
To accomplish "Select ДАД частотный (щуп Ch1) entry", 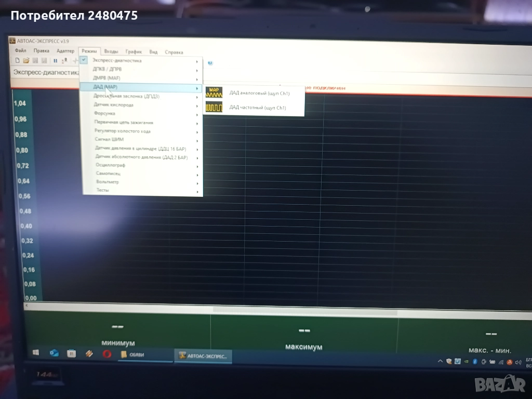I will coord(257,108).
